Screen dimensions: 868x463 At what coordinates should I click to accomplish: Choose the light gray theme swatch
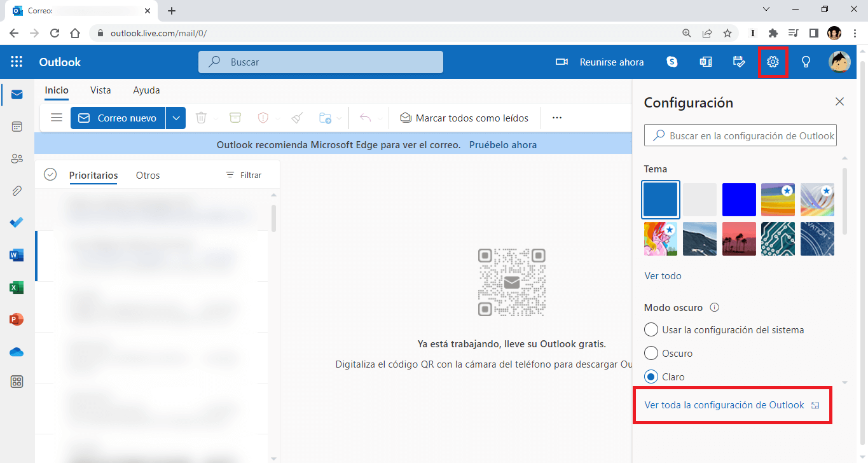coord(700,200)
